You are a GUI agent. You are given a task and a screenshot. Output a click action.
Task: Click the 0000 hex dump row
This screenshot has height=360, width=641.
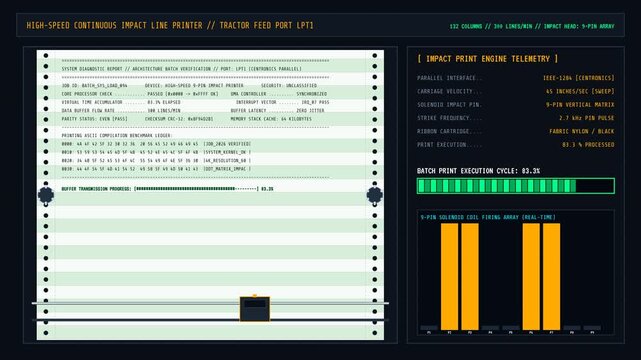click(156, 144)
